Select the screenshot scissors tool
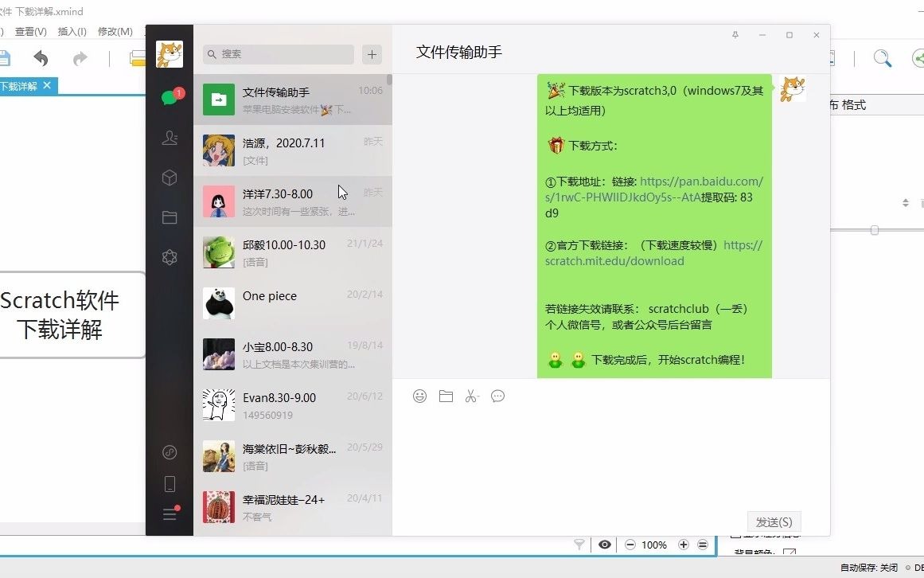Image resolution: width=924 pixels, height=578 pixels. pyautogui.click(x=471, y=396)
